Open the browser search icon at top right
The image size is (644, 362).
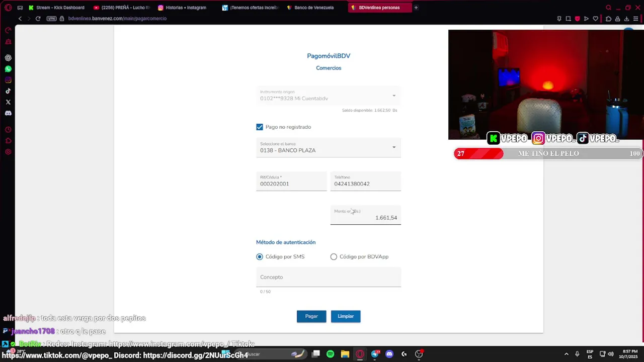pyautogui.click(x=608, y=8)
